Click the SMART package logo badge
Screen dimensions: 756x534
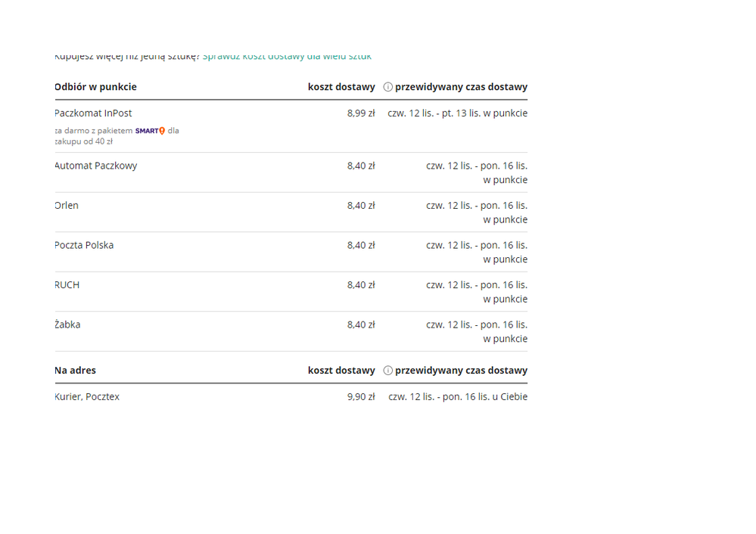click(150, 131)
